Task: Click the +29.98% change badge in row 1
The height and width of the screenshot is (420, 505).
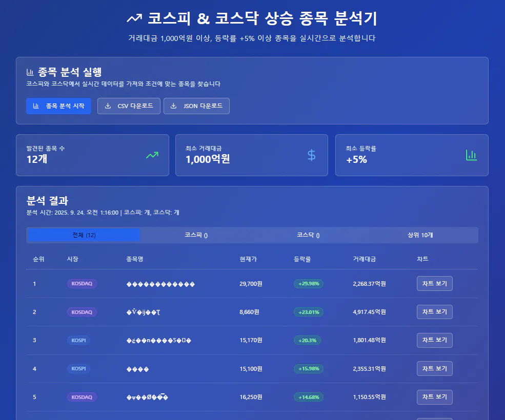Action: 308,283
